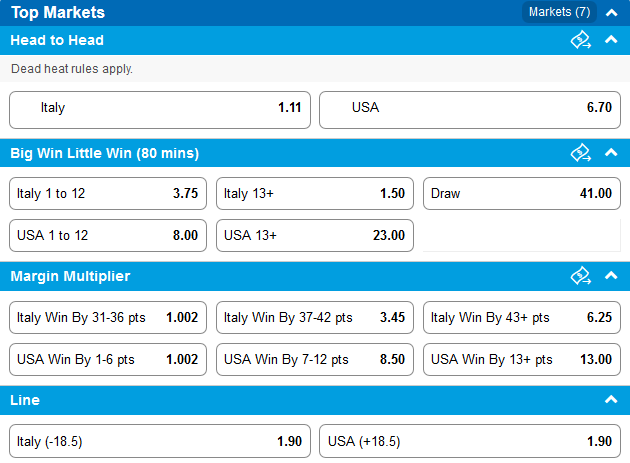The image size is (630, 463).
Task: Pick Italy 1 to 12 at 3.75
Action: 108,194
